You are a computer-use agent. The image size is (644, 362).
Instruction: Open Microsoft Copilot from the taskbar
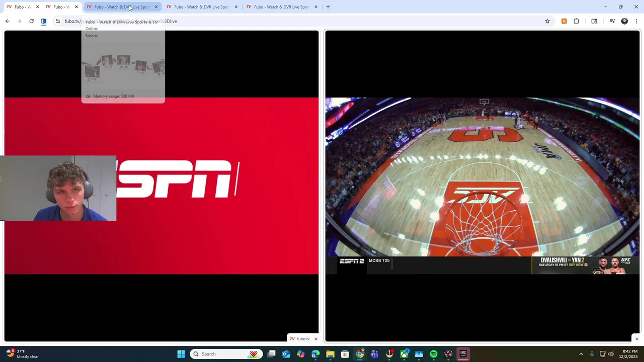(301, 354)
